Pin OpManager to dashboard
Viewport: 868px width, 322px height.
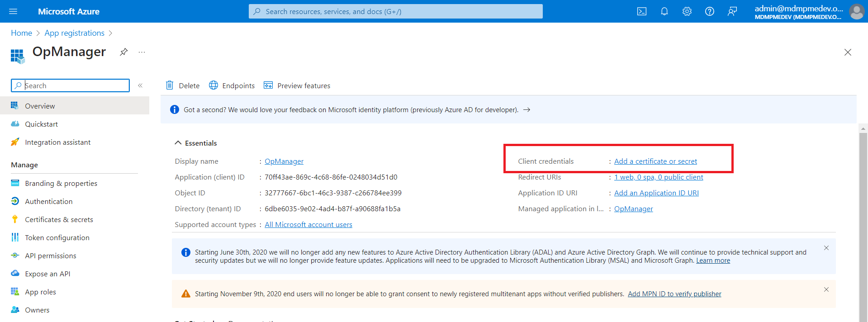123,52
